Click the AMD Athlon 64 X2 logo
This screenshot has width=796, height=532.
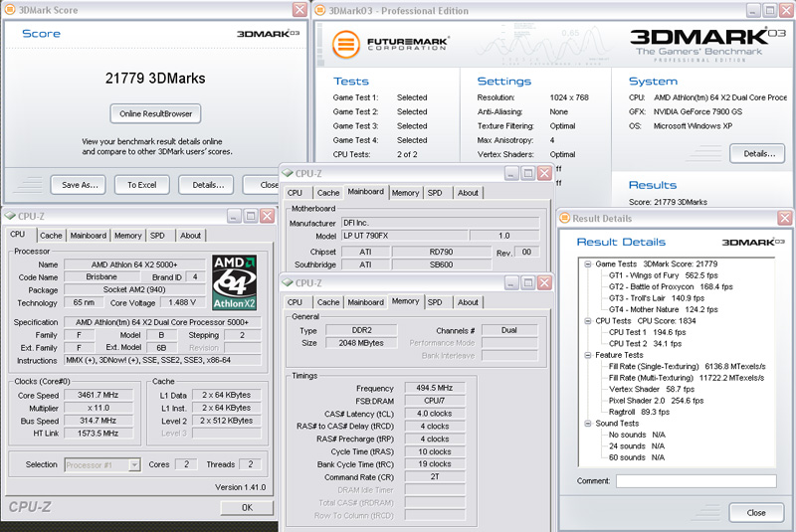coord(234,282)
